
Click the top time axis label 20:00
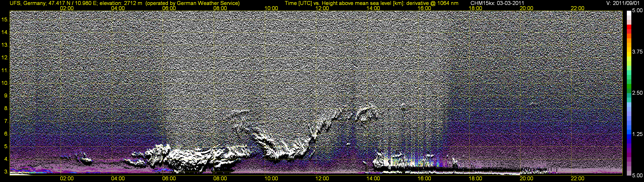527,8
